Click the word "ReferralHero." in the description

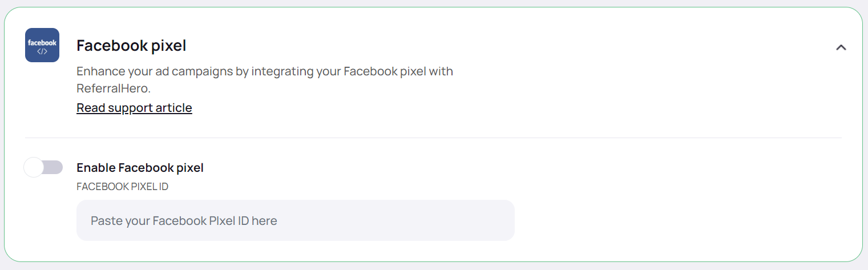[114, 88]
